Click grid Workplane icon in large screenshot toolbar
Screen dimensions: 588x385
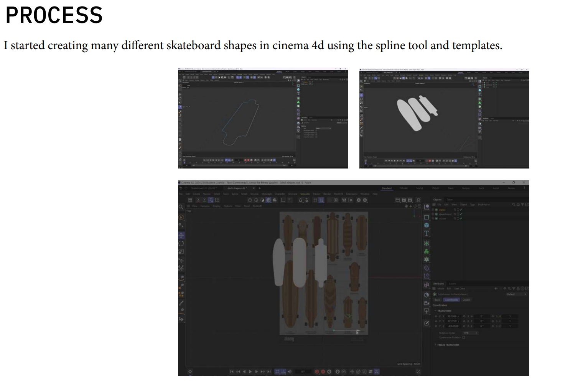coord(315,200)
